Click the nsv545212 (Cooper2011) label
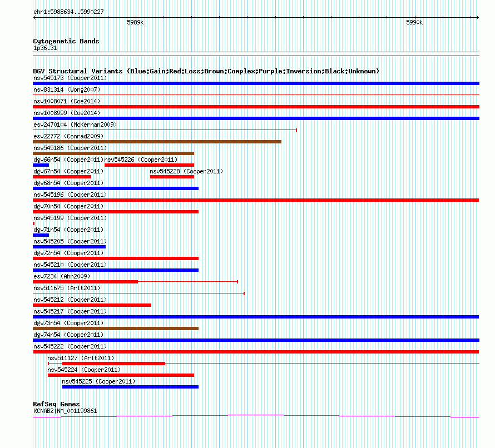Screen dimensions: 495x448 pyautogui.click(x=70, y=300)
